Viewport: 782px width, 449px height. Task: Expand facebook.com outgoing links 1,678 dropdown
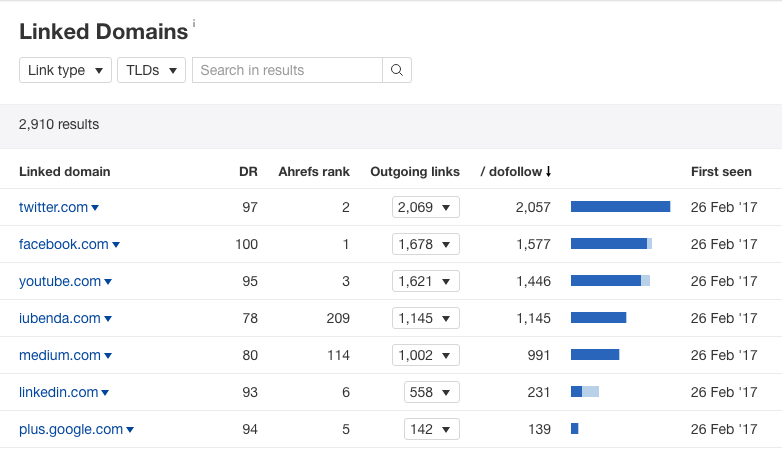click(425, 244)
